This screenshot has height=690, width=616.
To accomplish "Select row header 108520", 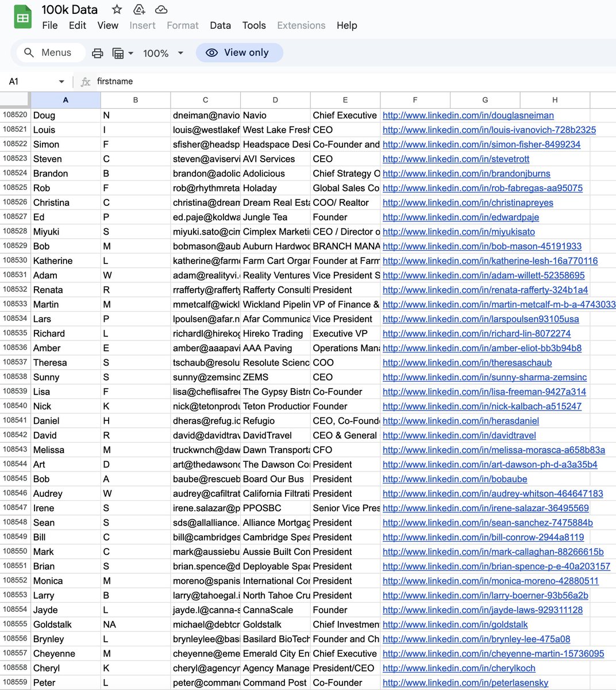I will [x=15, y=115].
